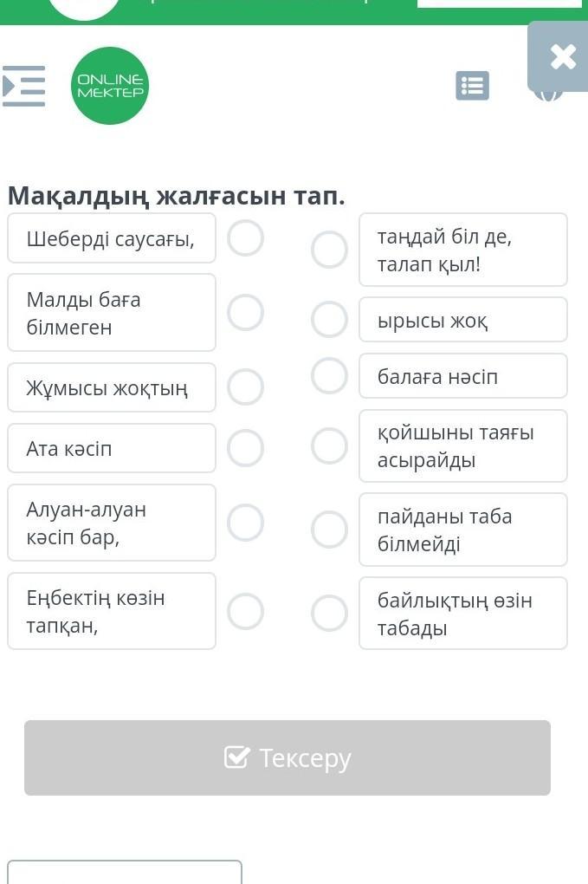
Task: Select radio before байлықтың өзін табады
Action: point(329,614)
